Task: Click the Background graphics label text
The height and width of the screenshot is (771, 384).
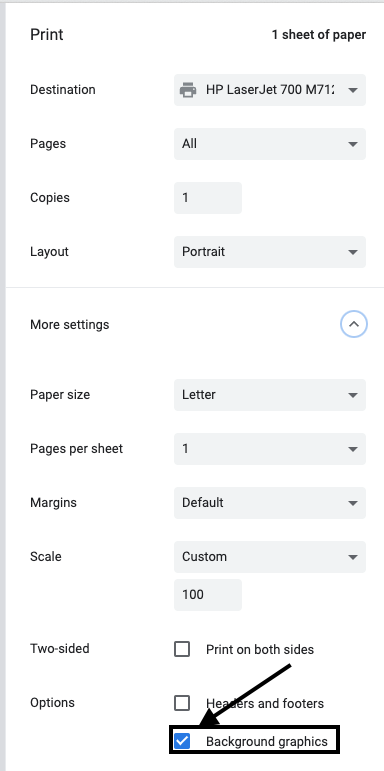Action: click(267, 741)
